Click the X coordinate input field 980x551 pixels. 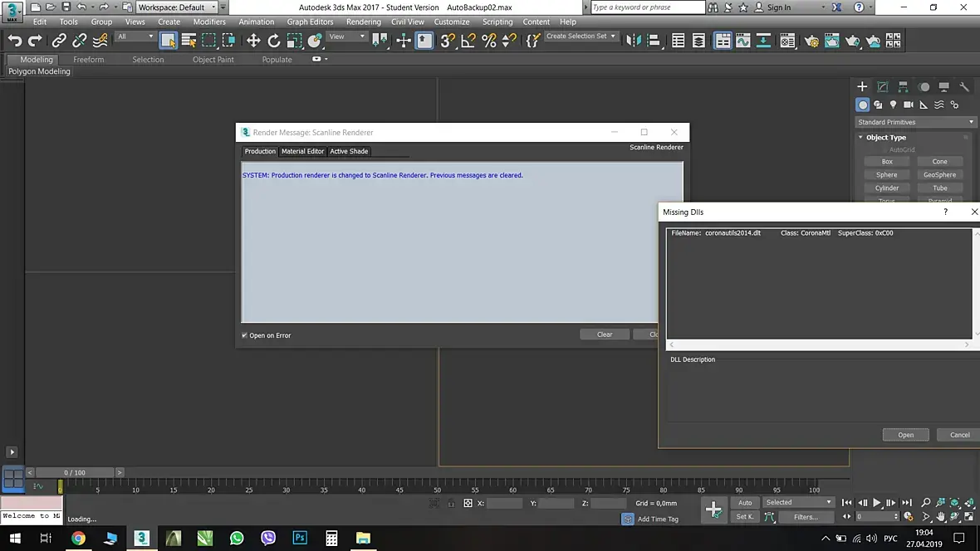pos(504,504)
